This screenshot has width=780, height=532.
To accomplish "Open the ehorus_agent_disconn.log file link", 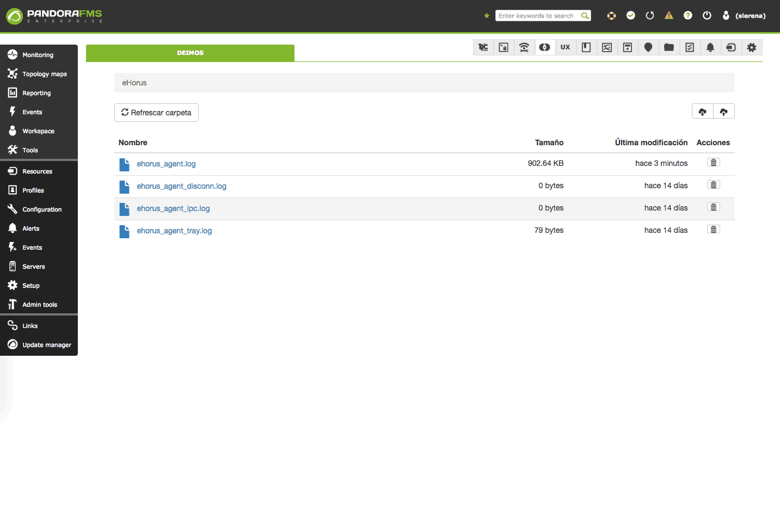I will click(181, 186).
